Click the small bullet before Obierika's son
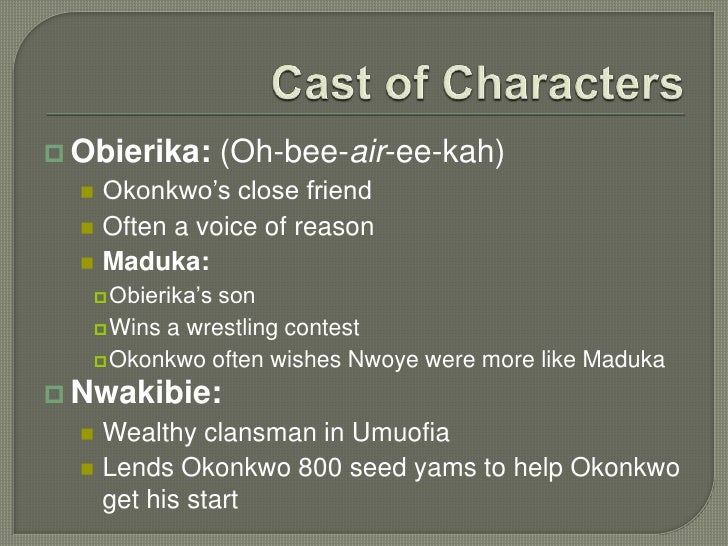 pos(100,297)
